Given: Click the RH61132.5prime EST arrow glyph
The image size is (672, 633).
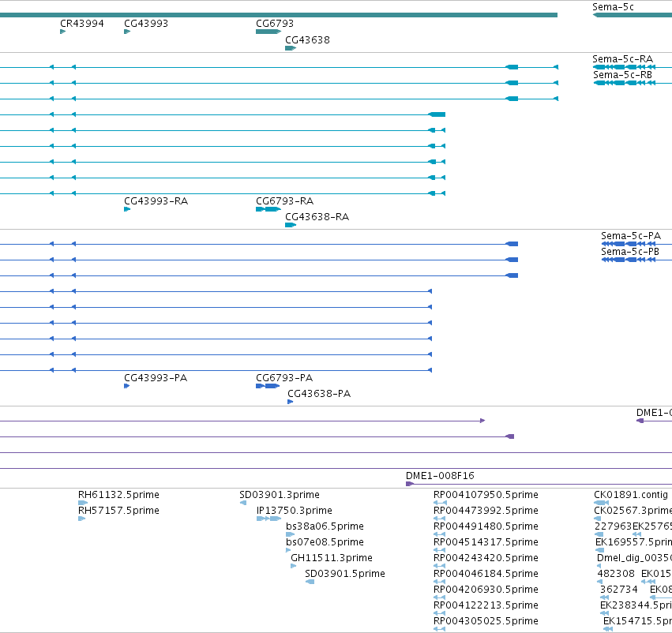Looking at the screenshot, I should pos(83,503).
